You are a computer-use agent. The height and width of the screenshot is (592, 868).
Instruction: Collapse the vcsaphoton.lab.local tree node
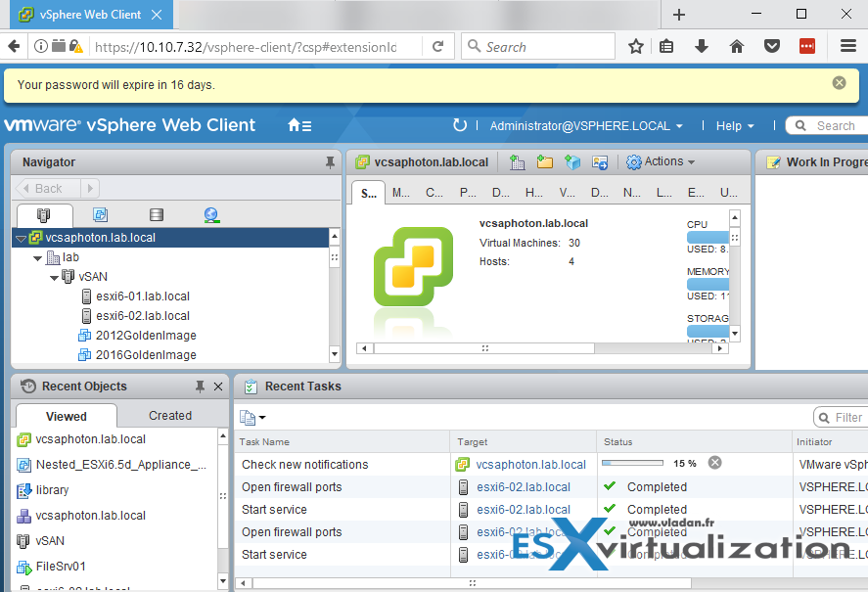tap(21, 239)
